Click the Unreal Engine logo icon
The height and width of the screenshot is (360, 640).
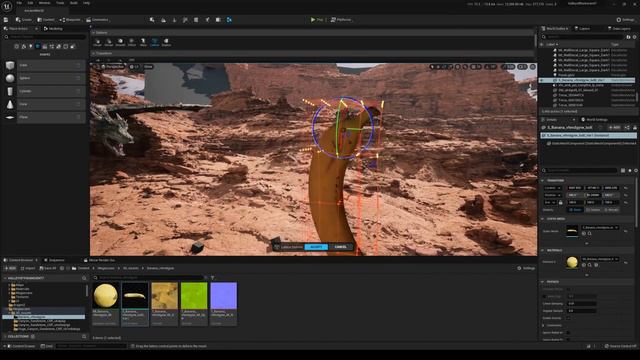tap(7, 7)
